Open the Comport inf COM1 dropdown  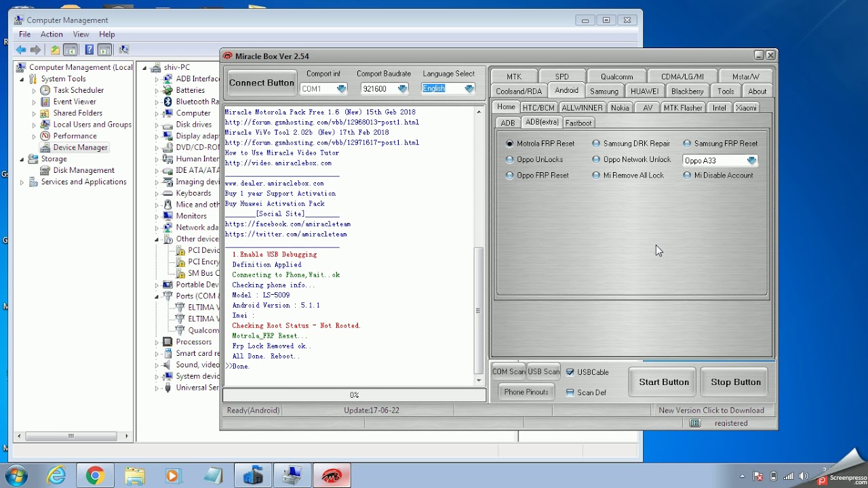click(341, 89)
